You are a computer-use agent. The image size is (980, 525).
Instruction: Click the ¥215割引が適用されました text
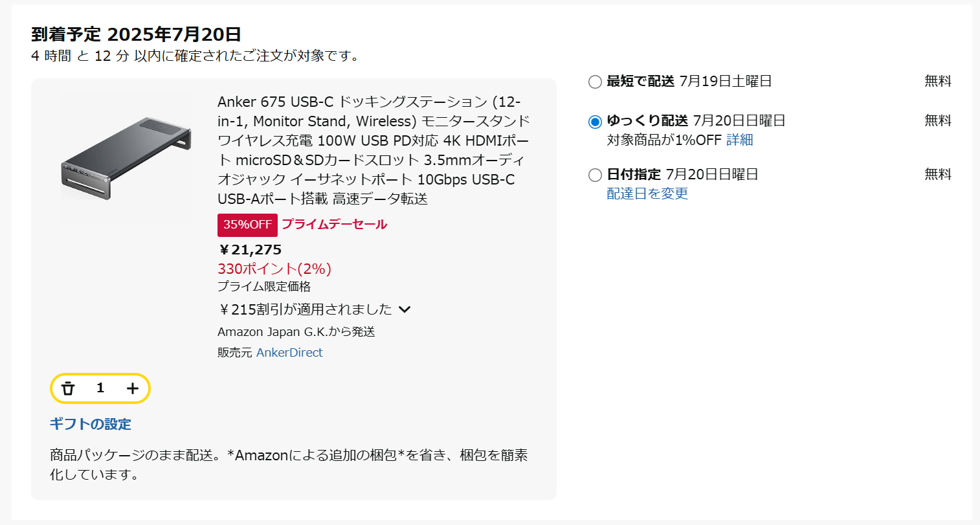(305, 309)
